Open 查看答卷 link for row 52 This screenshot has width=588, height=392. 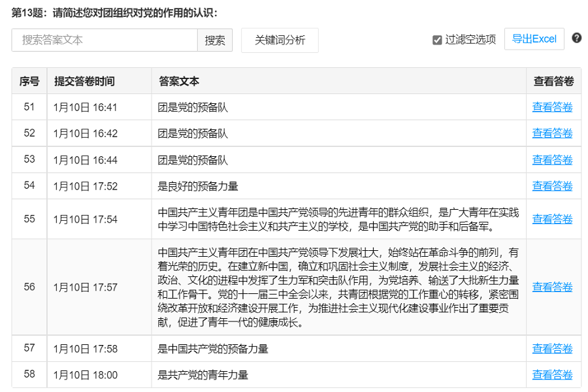tap(552, 133)
